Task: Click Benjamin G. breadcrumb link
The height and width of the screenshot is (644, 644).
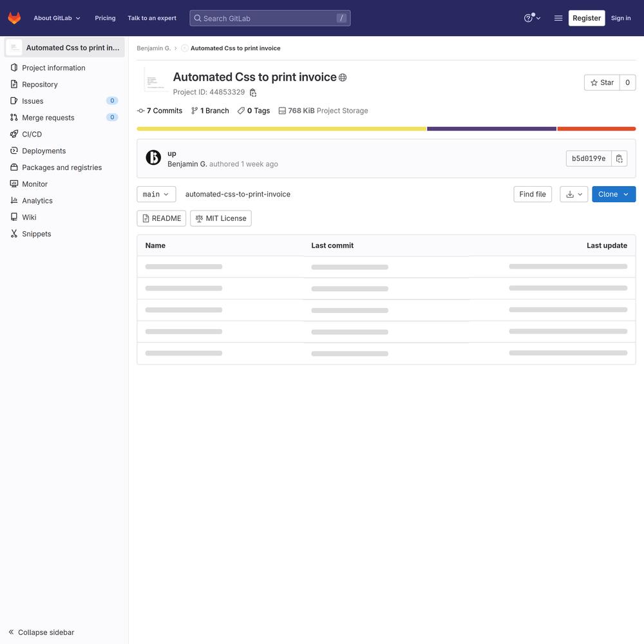Action: pyautogui.click(x=154, y=48)
